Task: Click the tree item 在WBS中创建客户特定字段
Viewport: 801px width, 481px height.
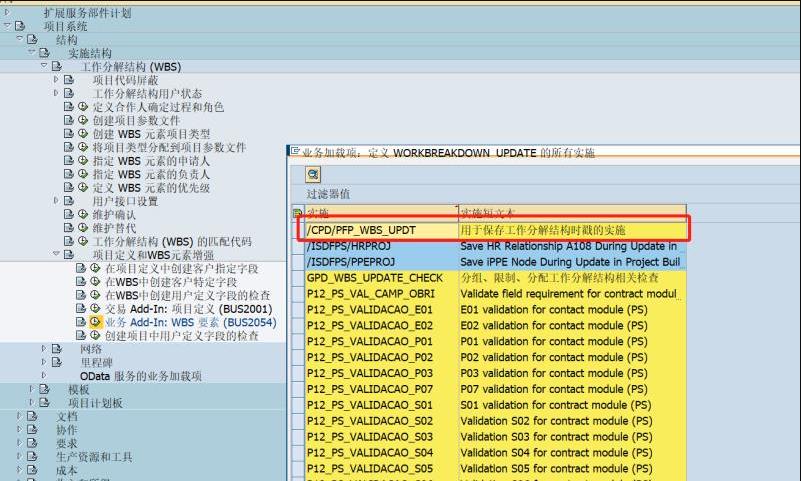Action: tap(171, 282)
